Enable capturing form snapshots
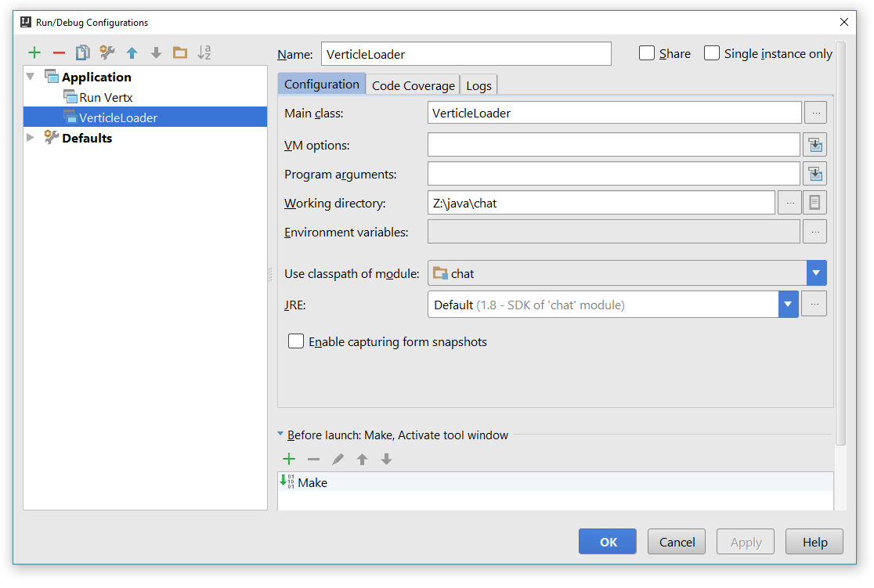The height and width of the screenshot is (588, 874). click(296, 341)
